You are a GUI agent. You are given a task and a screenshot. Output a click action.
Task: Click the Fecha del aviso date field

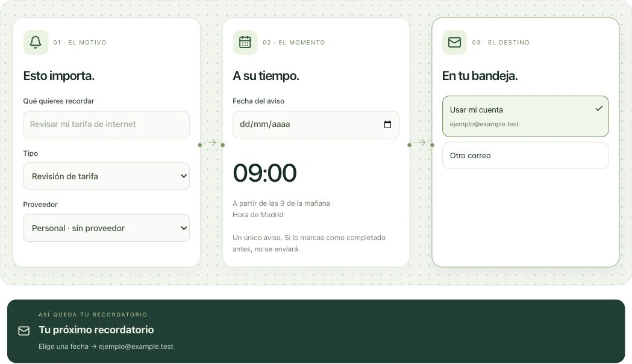[x=316, y=125]
